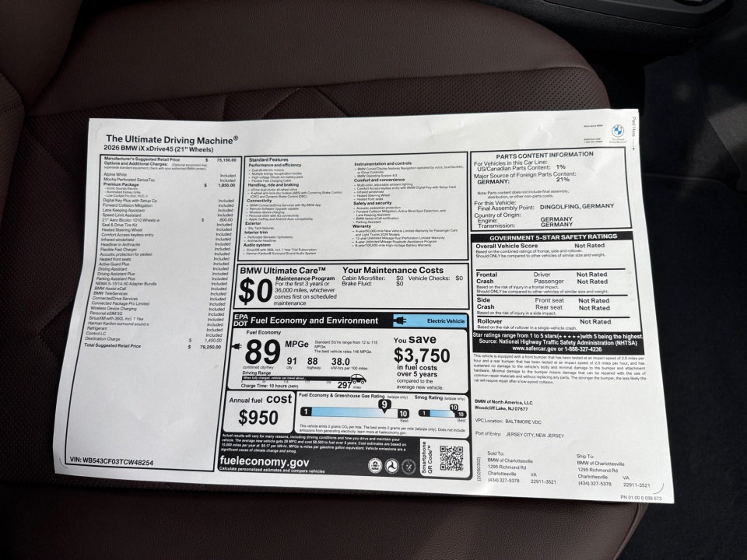Click the BMW roundel logo
Screen dimensions: 747x560
pyautogui.click(x=617, y=129)
